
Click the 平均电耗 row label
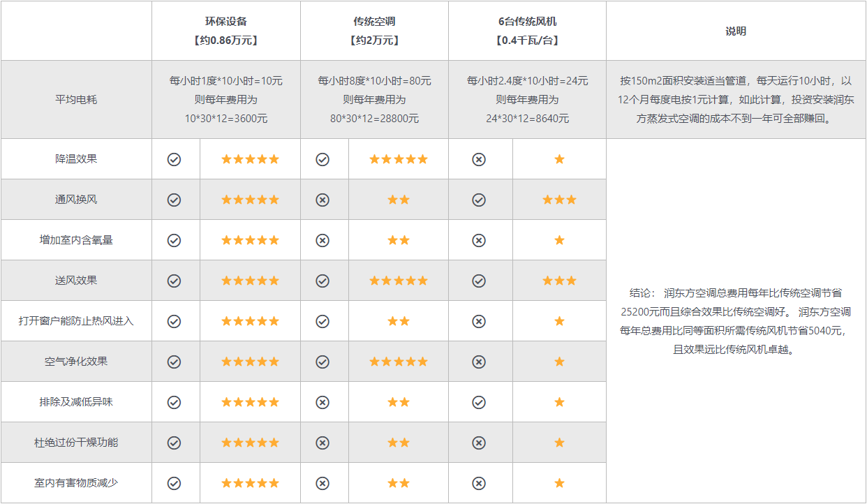click(x=76, y=100)
